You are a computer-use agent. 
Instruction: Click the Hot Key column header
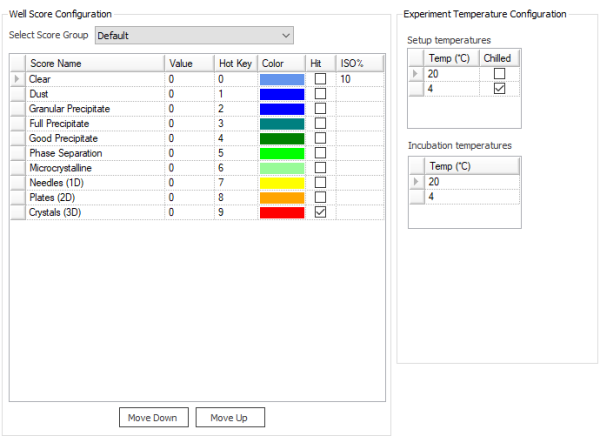point(236,63)
